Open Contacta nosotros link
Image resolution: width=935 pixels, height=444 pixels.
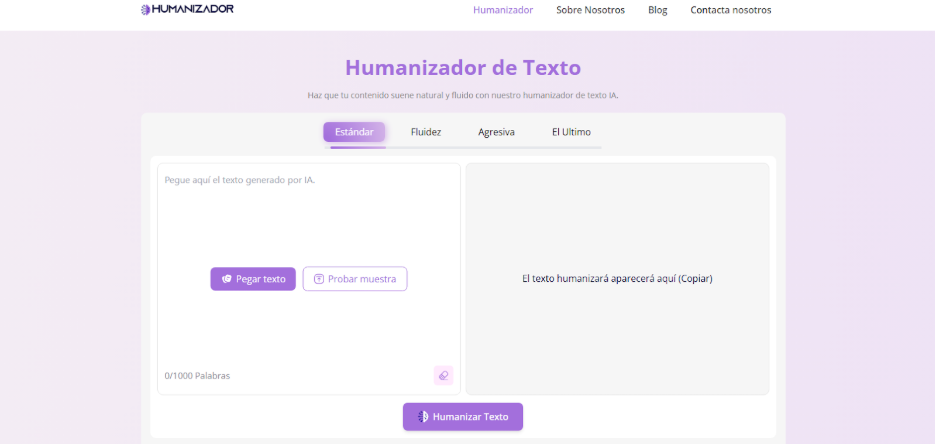pyautogui.click(x=730, y=10)
